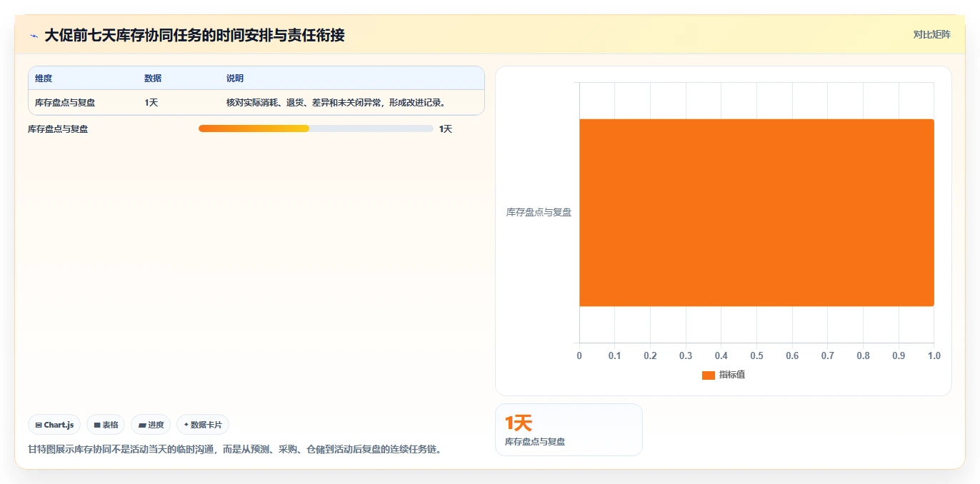Viewport: 980px width, 484px height.
Task: Click the footer note starting 甘特图展示
Action: (x=234, y=450)
